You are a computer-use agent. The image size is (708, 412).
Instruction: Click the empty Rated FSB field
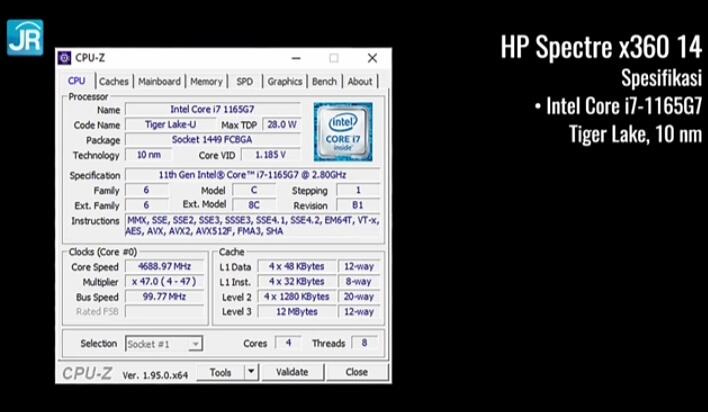164,312
